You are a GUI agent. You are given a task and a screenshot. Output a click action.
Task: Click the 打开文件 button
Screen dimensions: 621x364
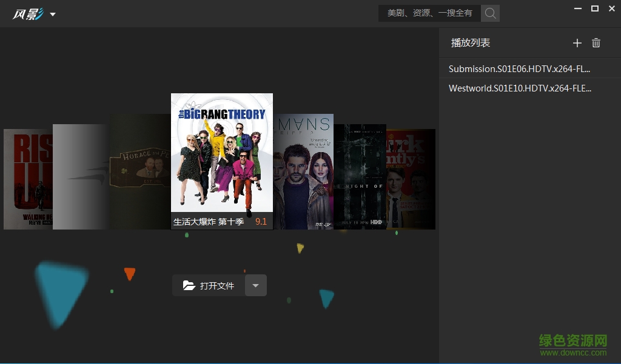pyautogui.click(x=209, y=285)
